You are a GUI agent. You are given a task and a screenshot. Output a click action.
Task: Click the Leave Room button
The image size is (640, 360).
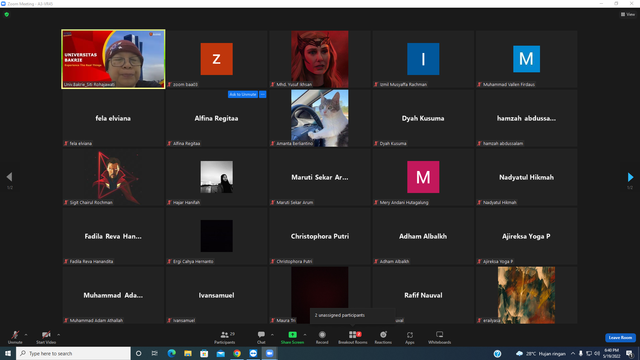point(620,338)
